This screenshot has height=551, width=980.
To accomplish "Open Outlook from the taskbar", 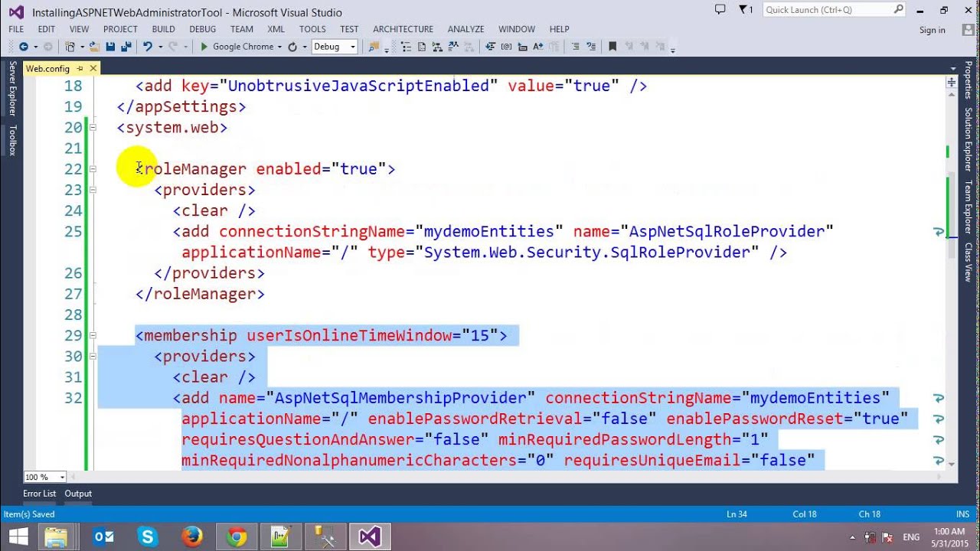I will click(x=103, y=537).
